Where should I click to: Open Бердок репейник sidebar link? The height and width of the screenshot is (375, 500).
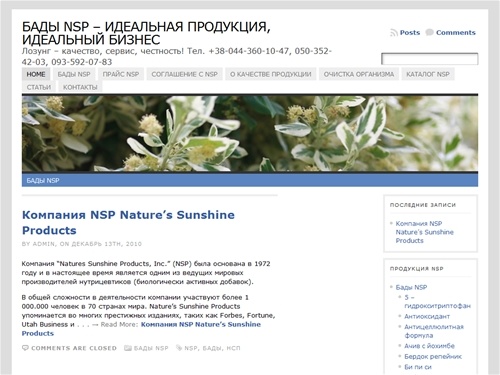click(x=433, y=356)
